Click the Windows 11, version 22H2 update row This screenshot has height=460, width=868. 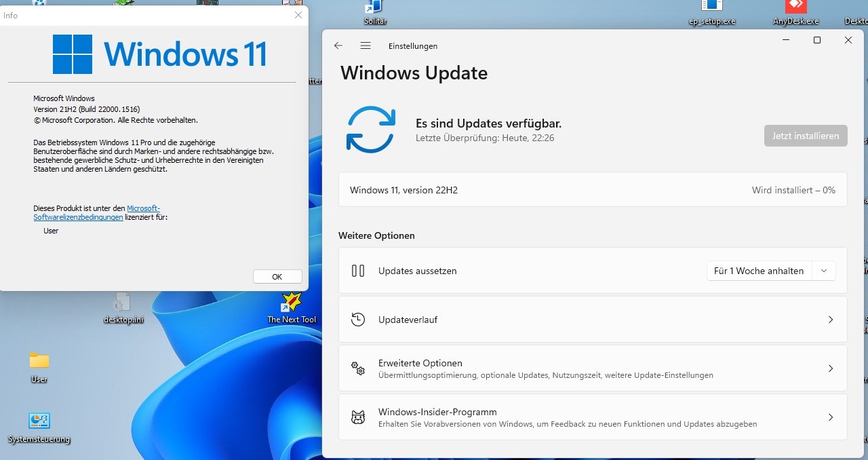coord(593,190)
